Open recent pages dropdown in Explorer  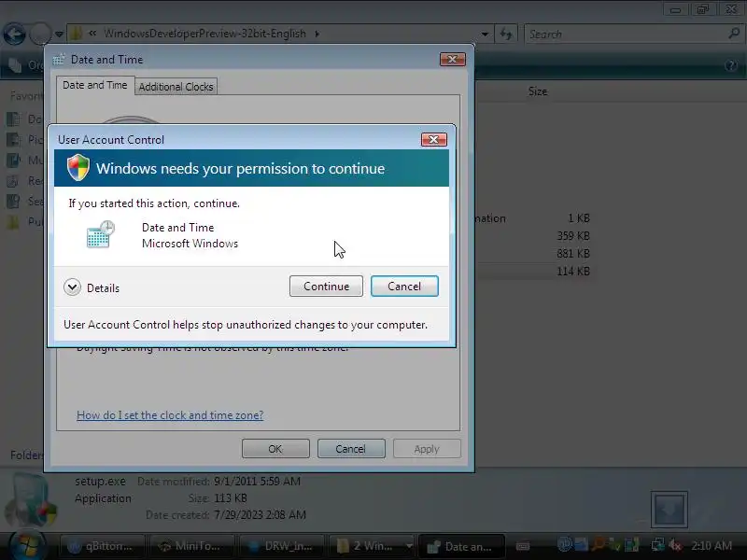pyautogui.click(x=59, y=35)
